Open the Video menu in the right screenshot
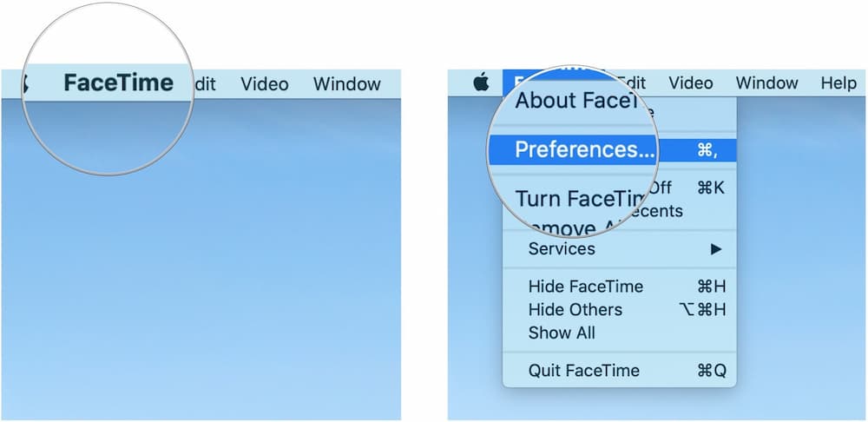 click(x=691, y=83)
